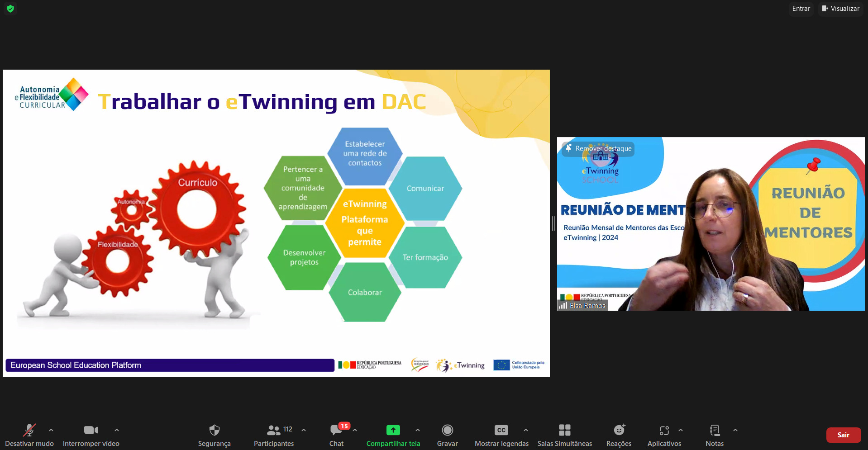Start recording with Gravar icon
The width and height of the screenshot is (868, 450).
click(448, 430)
